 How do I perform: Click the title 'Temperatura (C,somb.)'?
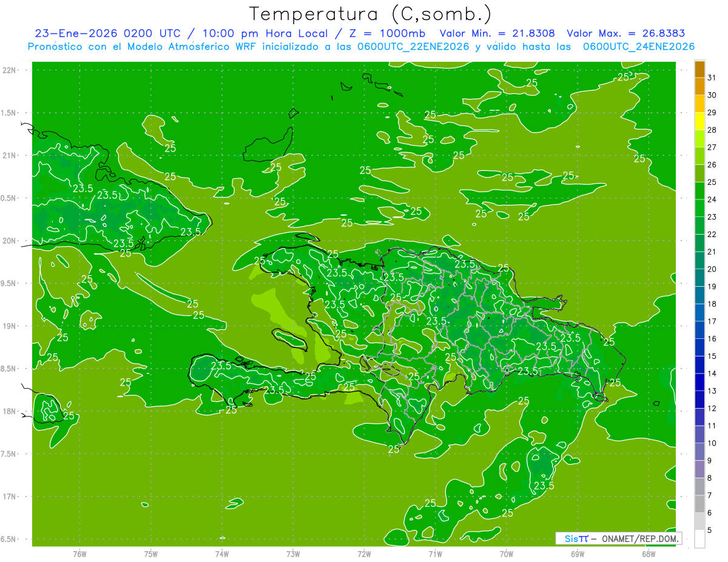coord(371,14)
